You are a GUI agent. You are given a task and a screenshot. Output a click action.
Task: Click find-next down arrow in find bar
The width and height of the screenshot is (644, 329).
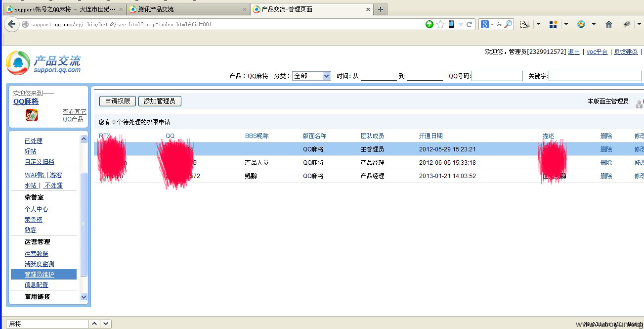click(106, 324)
